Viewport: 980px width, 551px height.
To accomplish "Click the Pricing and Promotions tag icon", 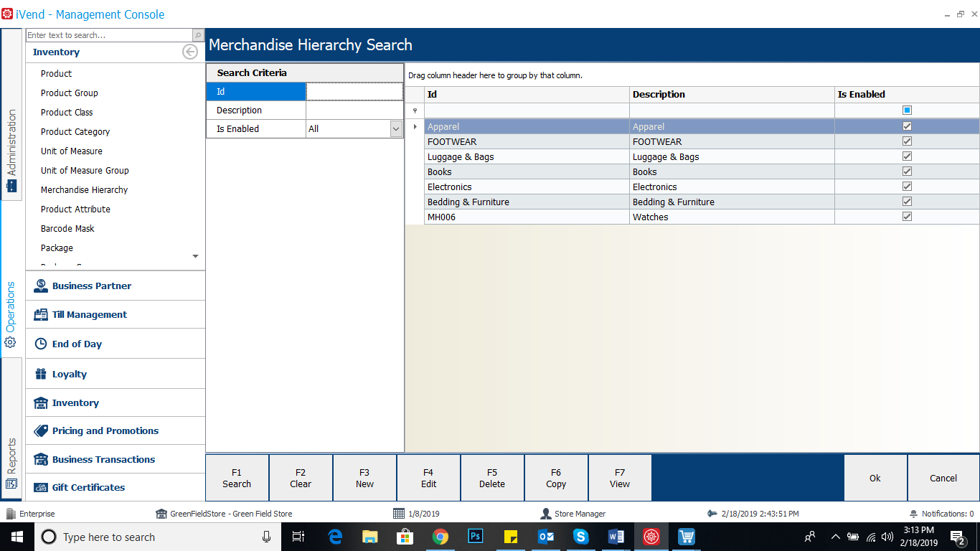I will click(41, 430).
